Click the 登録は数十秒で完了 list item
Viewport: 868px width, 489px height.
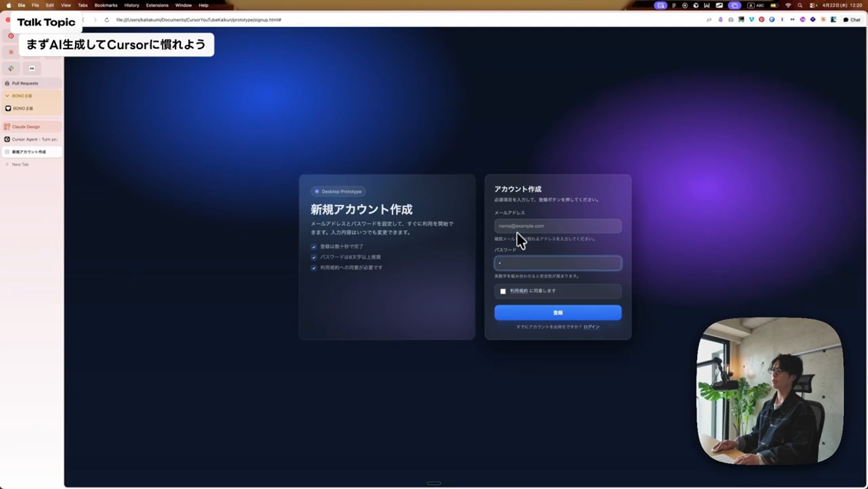(x=337, y=247)
